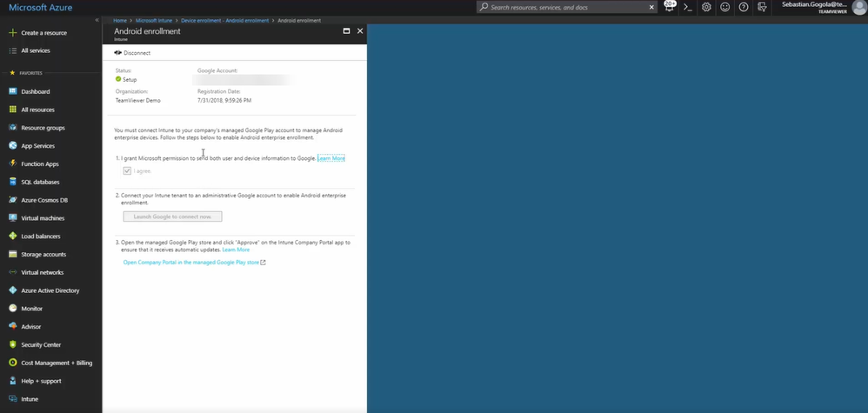Click the Azure Cosmos DB icon
This screenshot has width=868, height=413.
coord(13,200)
